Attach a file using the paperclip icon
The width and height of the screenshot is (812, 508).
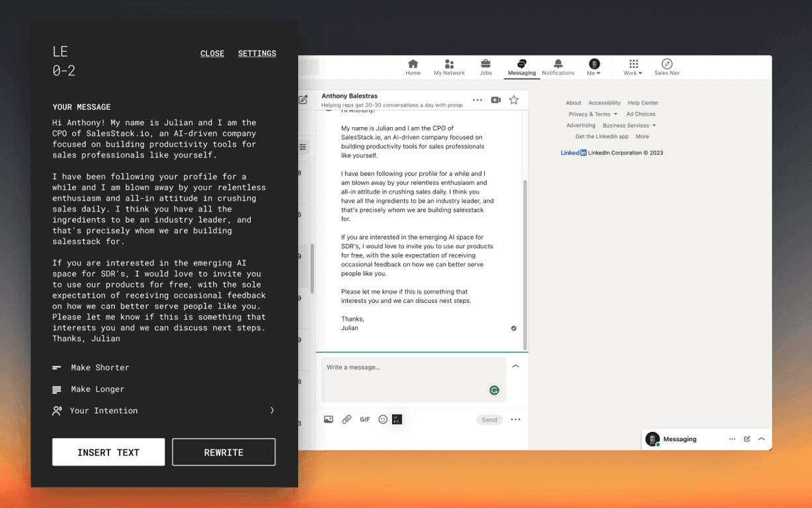tap(346, 419)
